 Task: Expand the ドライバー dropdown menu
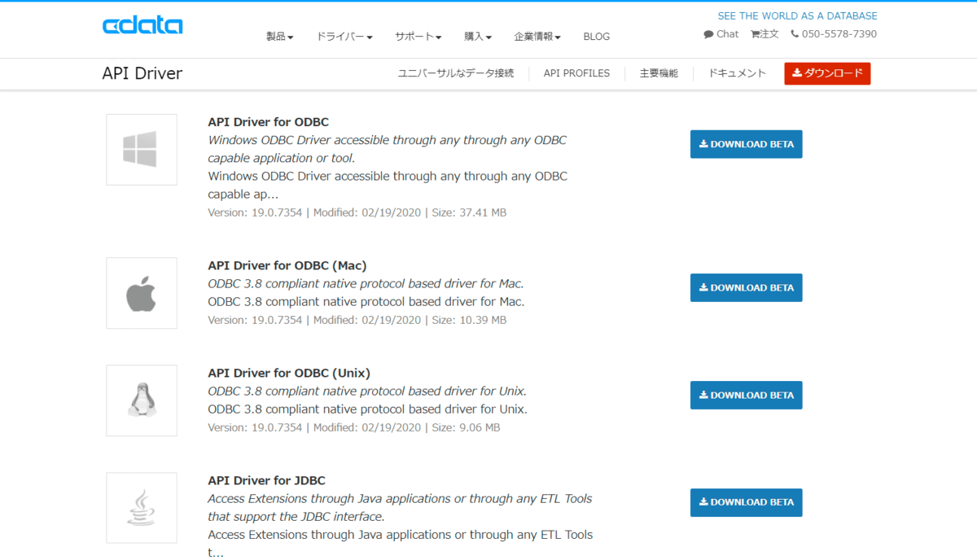click(x=344, y=37)
